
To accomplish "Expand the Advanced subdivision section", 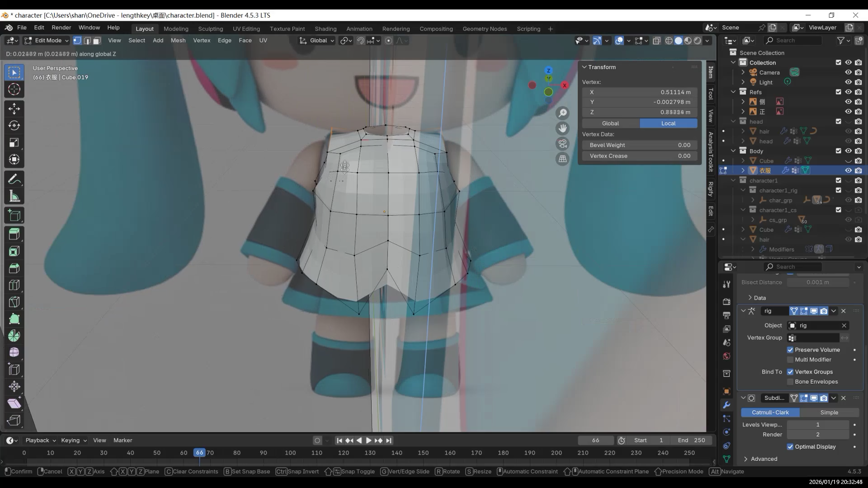I will [x=764, y=459].
